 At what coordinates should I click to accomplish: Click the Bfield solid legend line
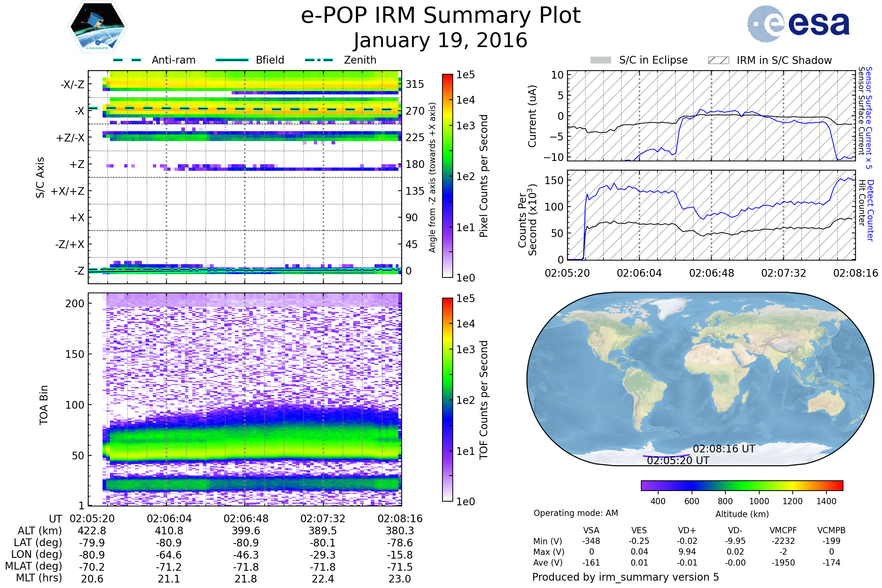(x=232, y=60)
